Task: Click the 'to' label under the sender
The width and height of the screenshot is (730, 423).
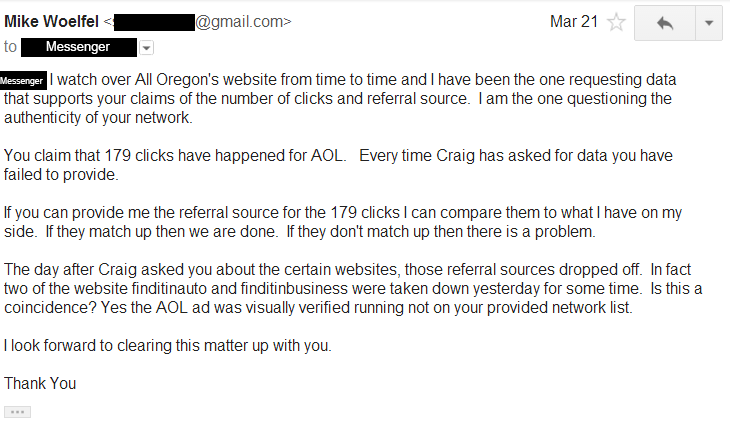Action: (x=10, y=47)
